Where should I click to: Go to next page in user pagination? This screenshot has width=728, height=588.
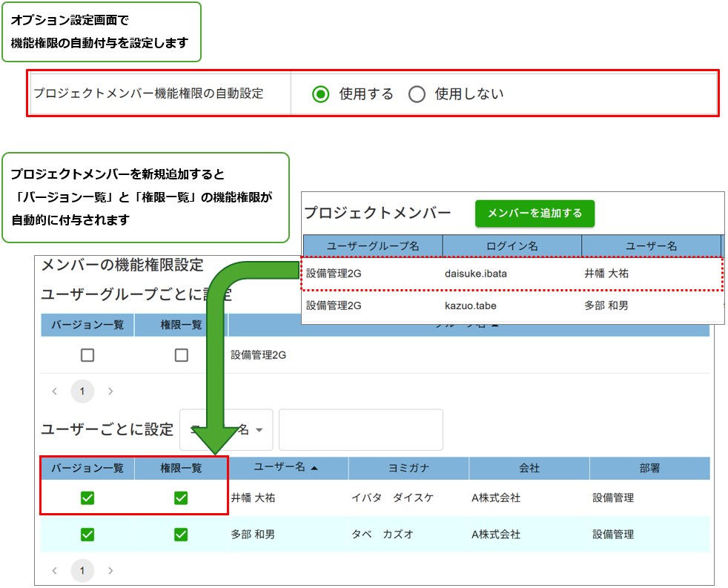click(x=110, y=571)
